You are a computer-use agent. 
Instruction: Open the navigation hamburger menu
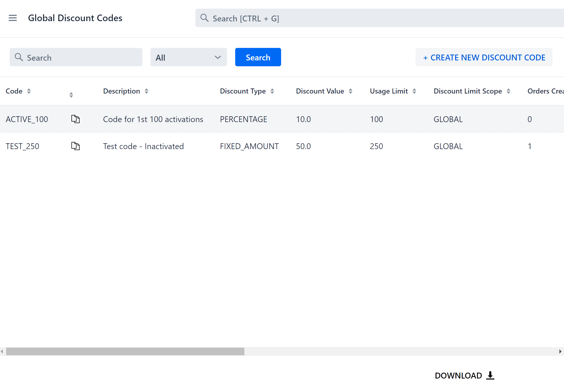point(12,18)
